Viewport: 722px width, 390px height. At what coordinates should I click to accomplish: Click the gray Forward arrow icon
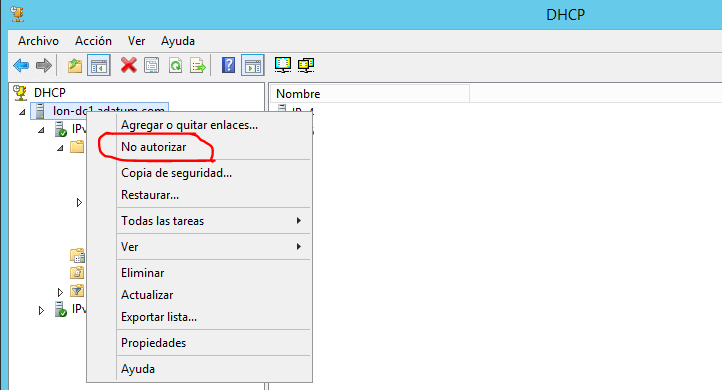click(44, 65)
